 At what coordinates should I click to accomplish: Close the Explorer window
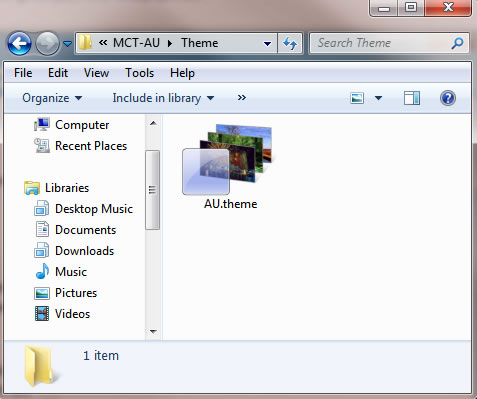pyautogui.click(x=448, y=8)
